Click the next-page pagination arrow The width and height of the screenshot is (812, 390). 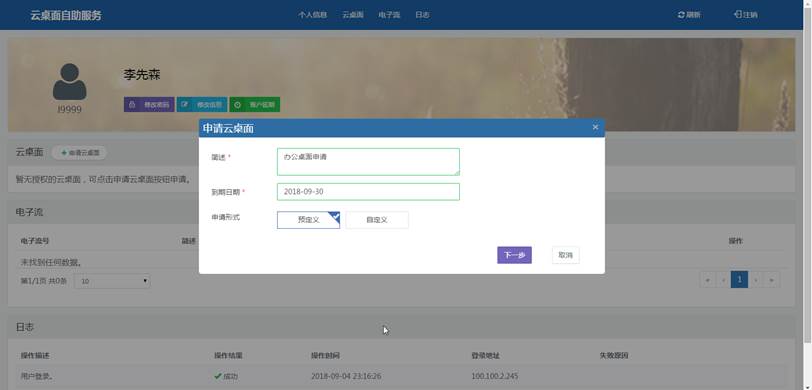click(x=756, y=280)
